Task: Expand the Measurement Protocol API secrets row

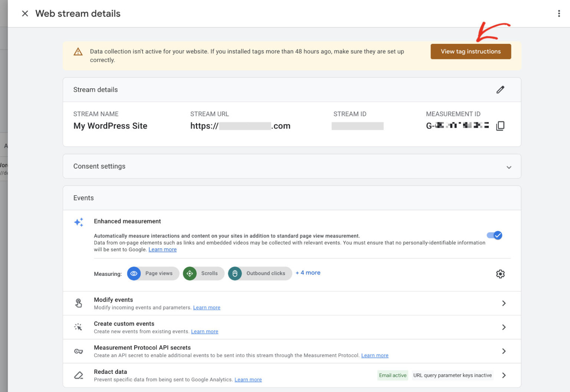Action: (504, 351)
